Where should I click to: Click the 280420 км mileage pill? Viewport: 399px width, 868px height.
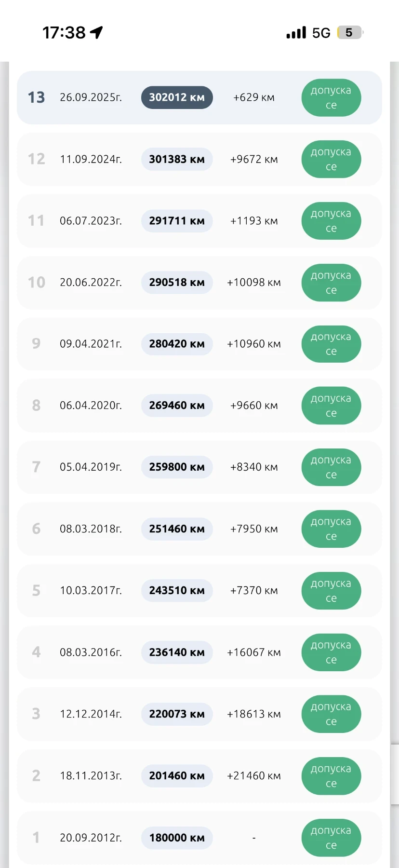[177, 344]
